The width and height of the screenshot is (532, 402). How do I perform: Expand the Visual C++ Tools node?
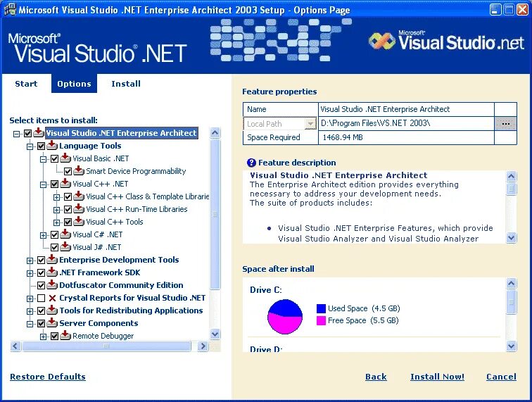point(57,222)
